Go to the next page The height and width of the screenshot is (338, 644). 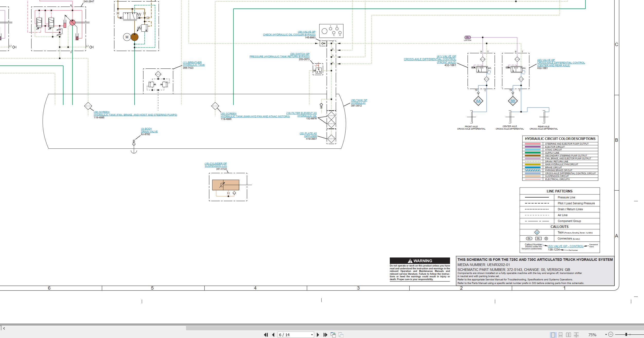(x=318, y=335)
